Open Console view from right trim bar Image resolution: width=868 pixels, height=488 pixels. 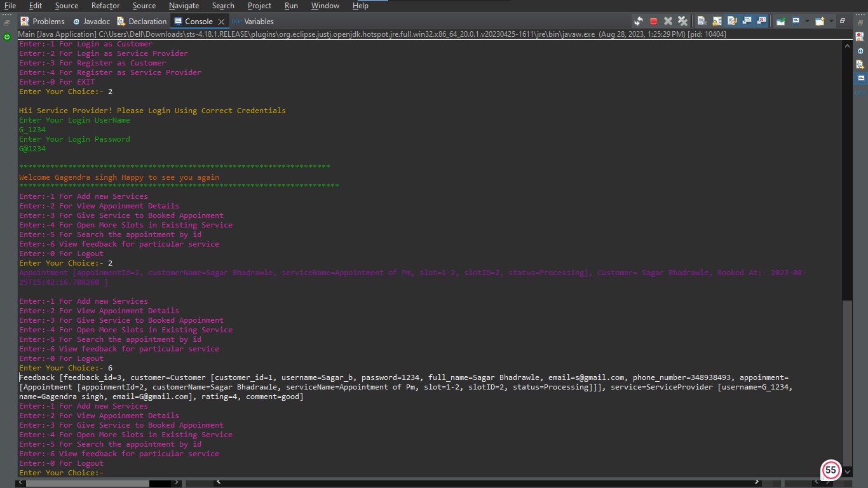(x=860, y=78)
